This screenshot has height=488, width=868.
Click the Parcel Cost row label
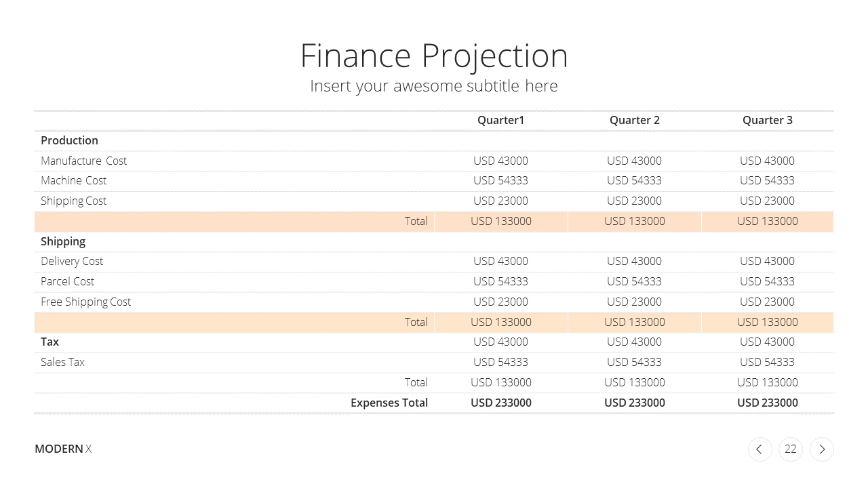[x=68, y=281]
